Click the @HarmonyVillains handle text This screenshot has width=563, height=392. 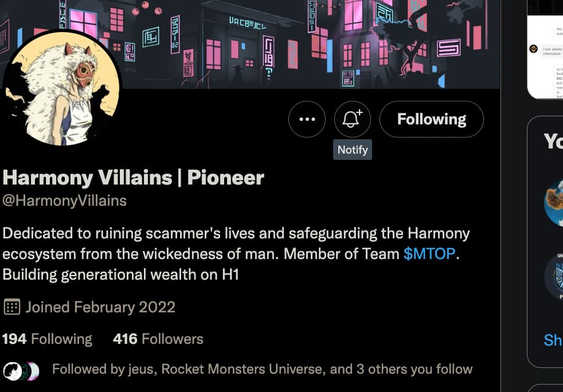[64, 201]
